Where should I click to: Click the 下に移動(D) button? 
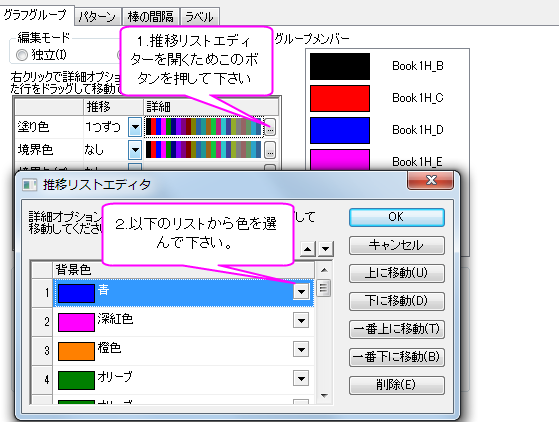397,301
